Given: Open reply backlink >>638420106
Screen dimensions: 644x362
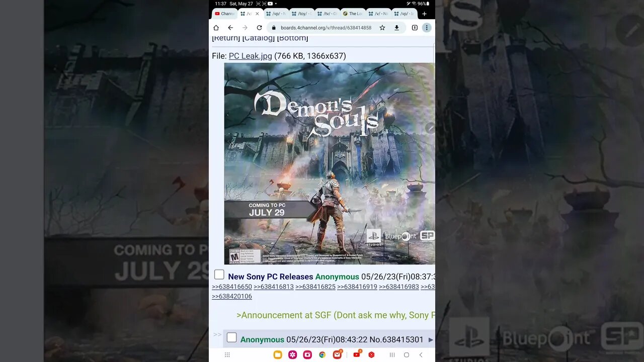Looking at the screenshot, I should click(x=232, y=296).
